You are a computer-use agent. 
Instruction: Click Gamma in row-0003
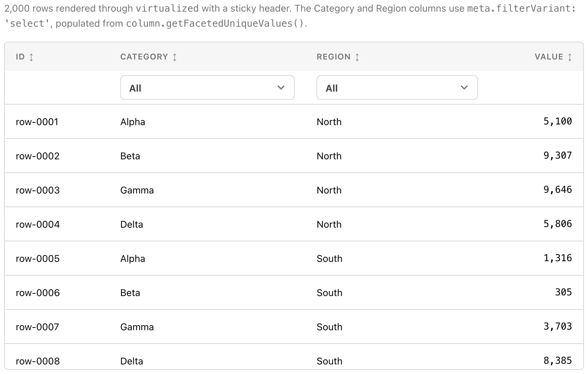[137, 190]
